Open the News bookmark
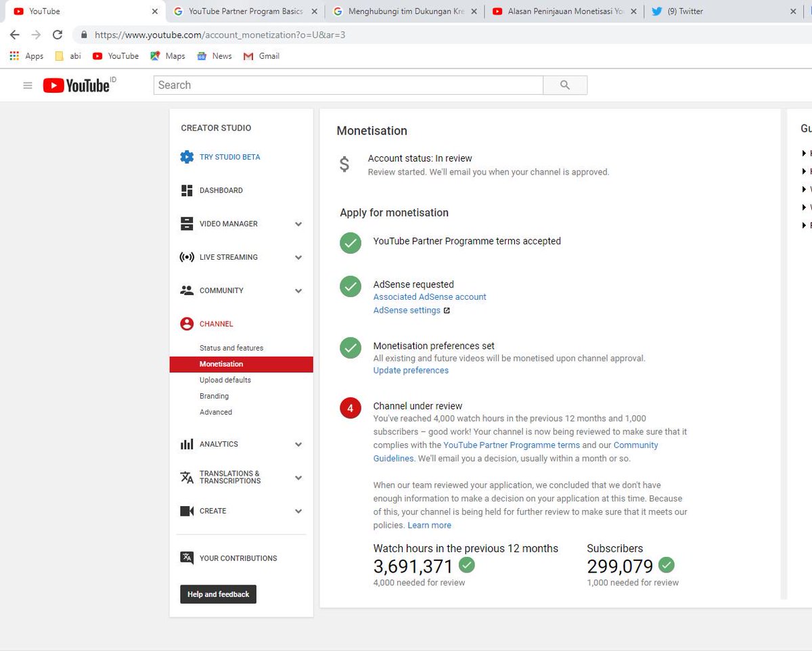812x651 pixels. (x=215, y=56)
